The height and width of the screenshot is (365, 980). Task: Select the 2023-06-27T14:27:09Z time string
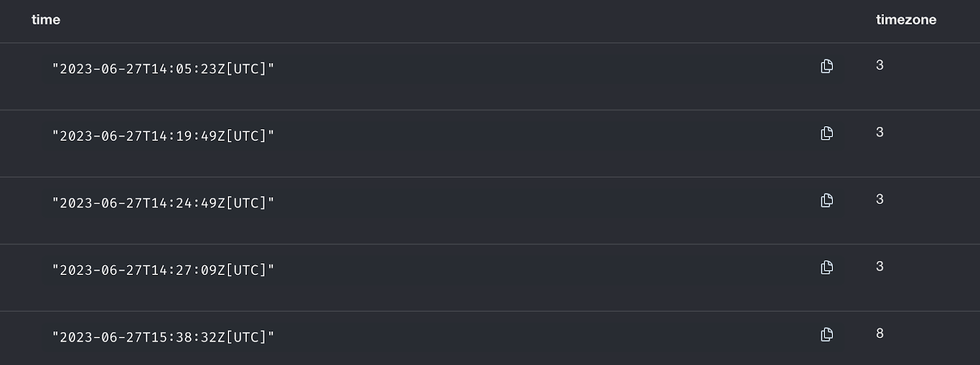point(163,270)
